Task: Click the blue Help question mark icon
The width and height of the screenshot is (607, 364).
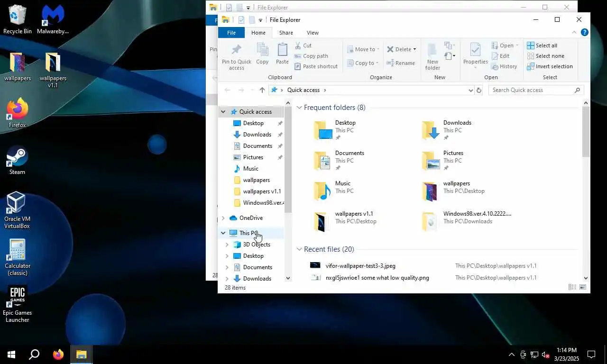Action: (585, 32)
